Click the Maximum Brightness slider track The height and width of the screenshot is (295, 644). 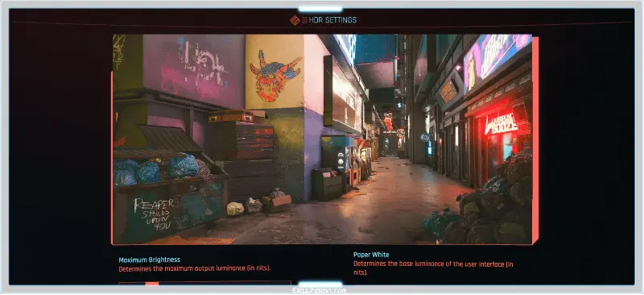coord(204,283)
